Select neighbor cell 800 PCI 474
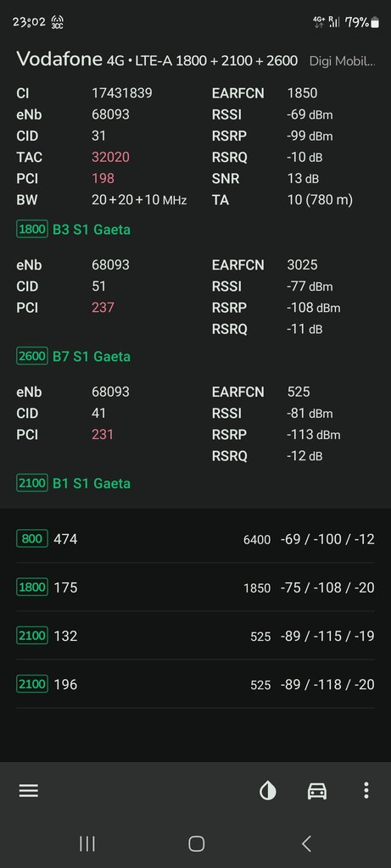 [195, 538]
